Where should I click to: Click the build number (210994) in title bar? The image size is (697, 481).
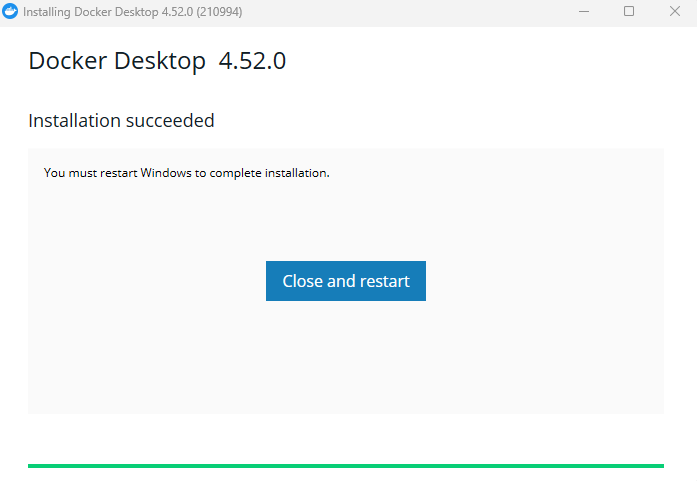pos(215,12)
